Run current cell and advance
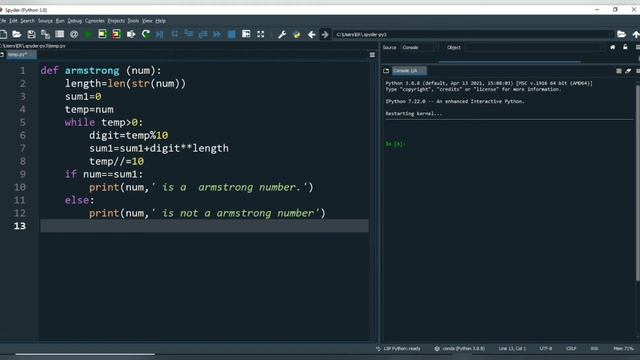The image size is (640, 360). pyautogui.click(x=116, y=34)
